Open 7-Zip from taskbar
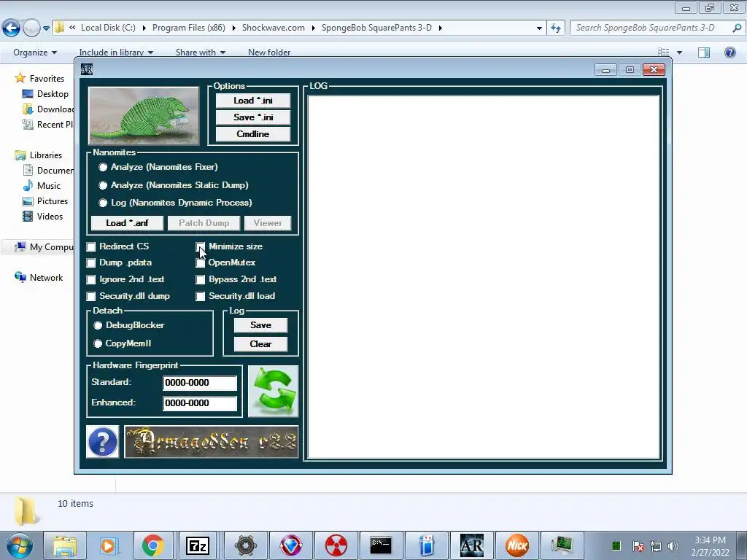The width and height of the screenshot is (747, 560). coord(198,545)
